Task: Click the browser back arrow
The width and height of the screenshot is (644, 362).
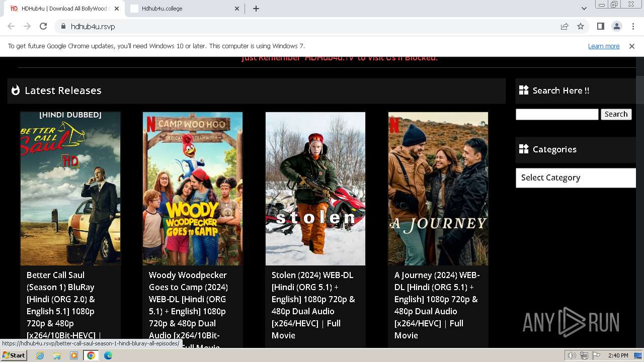Action: (11, 26)
